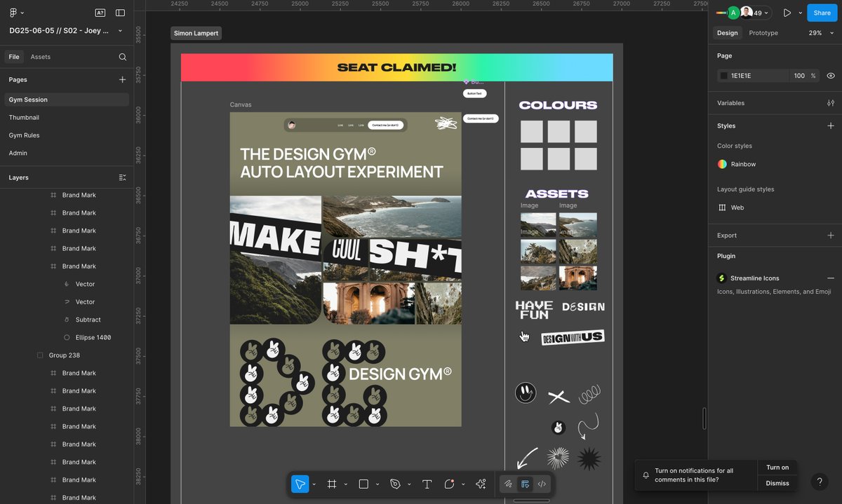Click the Simon Lampert frame label
Screen dimensions: 842x504
tap(196, 34)
